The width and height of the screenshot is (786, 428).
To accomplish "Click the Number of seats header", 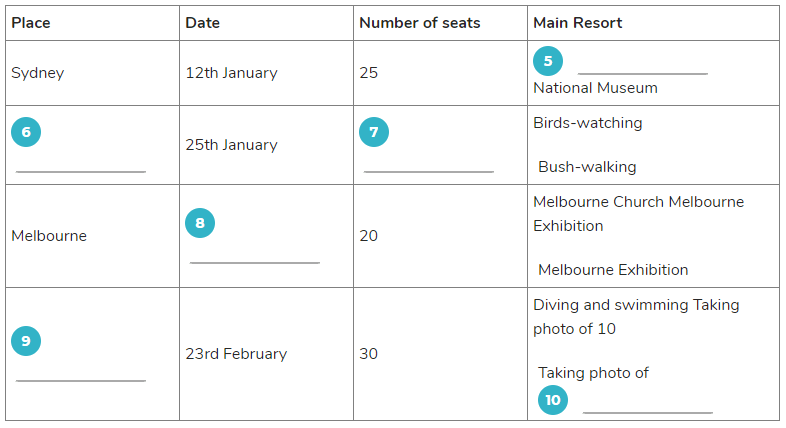I will [420, 23].
